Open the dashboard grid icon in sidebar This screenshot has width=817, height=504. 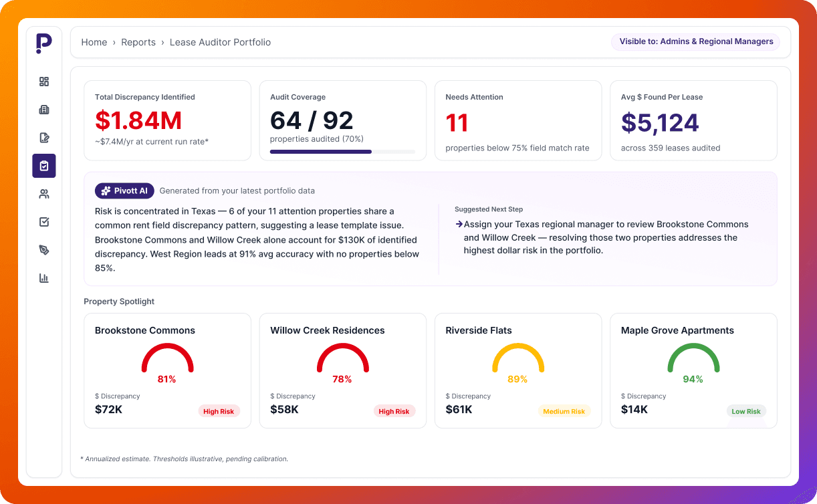pyautogui.click(x=44, y=82)
